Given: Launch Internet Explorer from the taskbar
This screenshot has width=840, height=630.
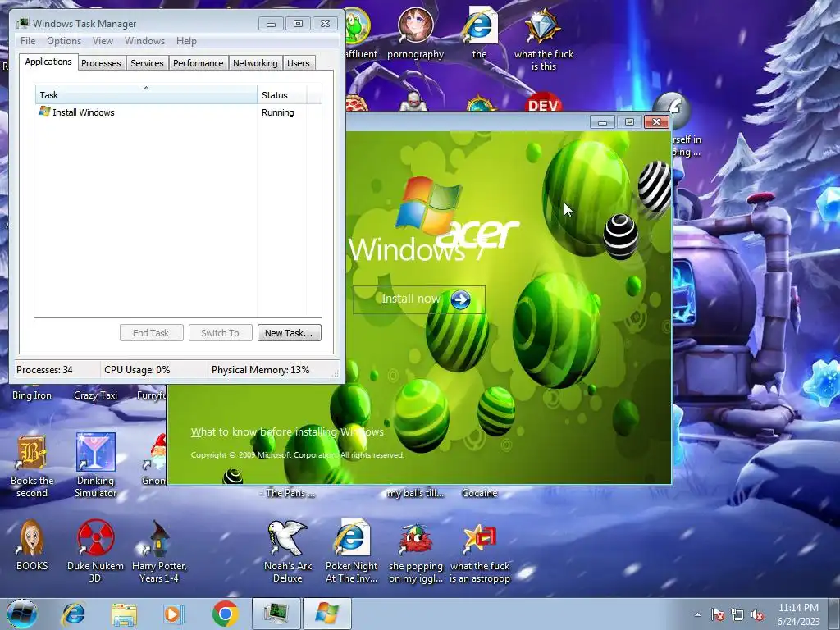Looking at the screenshot, I should coord(73,614).
